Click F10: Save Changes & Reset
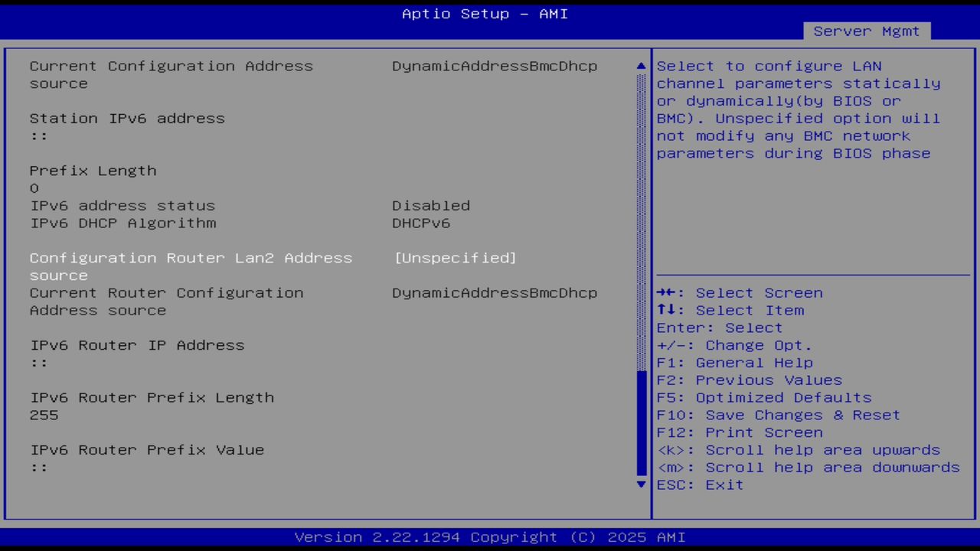 [x=778, y=415]
